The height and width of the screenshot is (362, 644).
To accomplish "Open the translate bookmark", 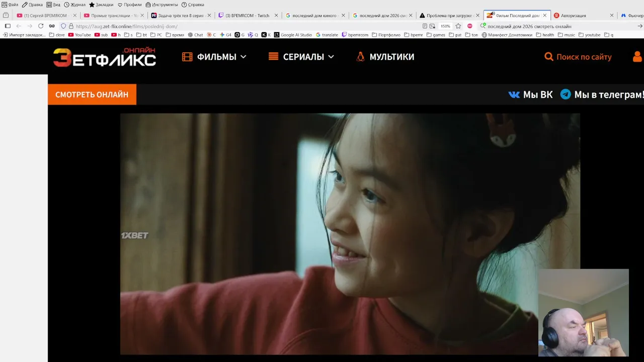I will coord(327,35).
